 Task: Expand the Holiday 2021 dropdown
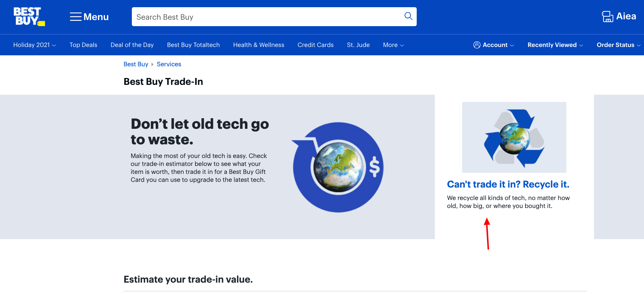click(34, 45)
